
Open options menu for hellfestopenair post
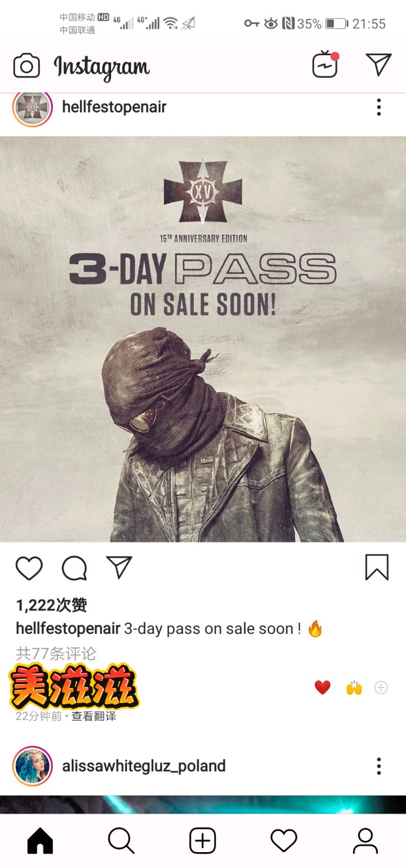click(x=379, y=107)
